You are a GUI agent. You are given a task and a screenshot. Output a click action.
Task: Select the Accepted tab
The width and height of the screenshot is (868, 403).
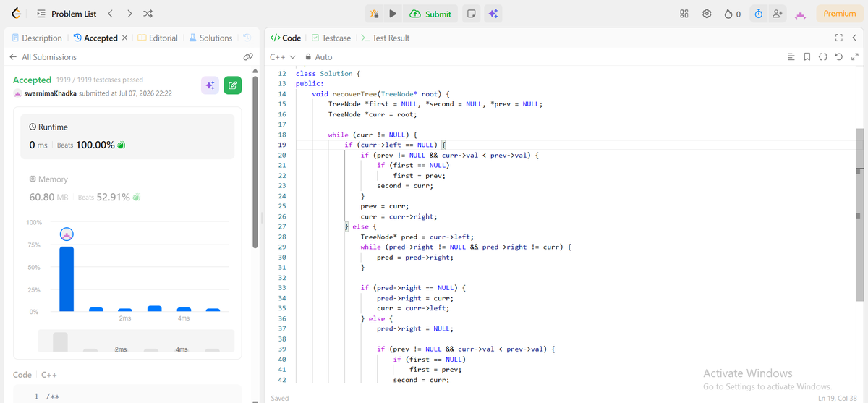96,38
